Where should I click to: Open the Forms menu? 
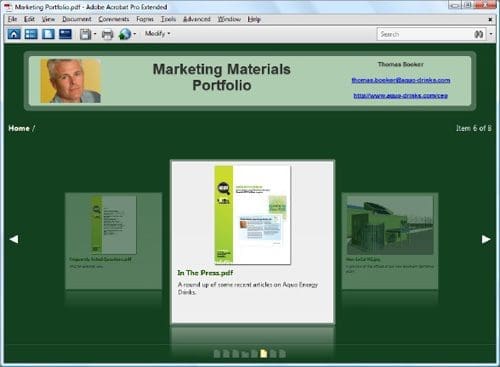pyautogui.click(x=145, y=19)
